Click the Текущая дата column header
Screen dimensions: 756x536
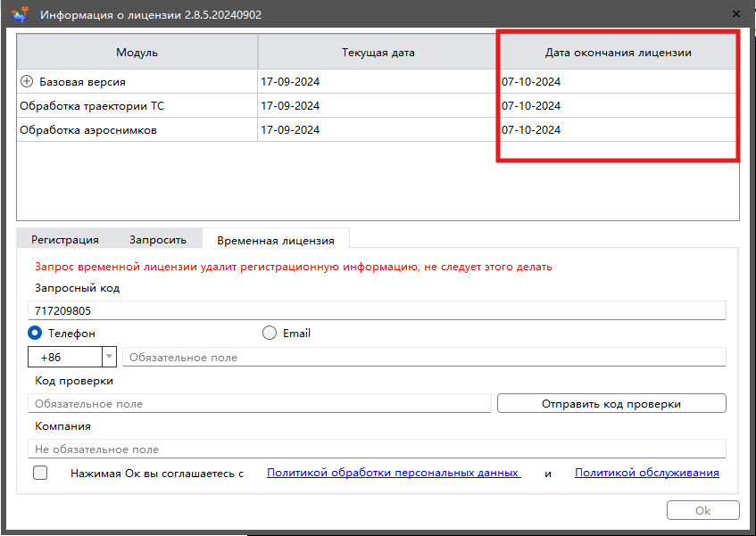click(378, 52)
